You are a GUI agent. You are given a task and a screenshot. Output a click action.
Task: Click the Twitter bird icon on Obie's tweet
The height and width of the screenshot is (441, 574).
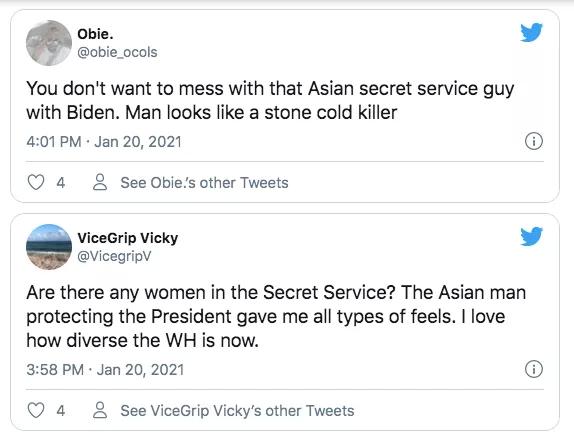(532, 33)
